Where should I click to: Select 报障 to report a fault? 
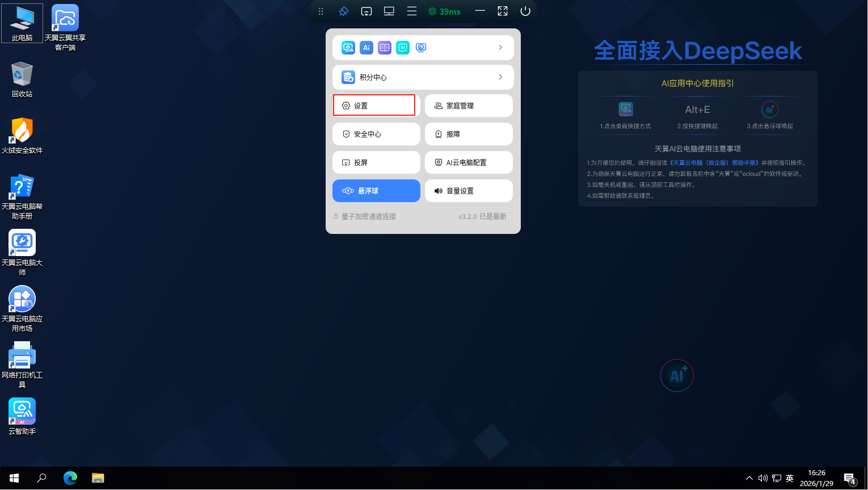(x=469, y=134)
